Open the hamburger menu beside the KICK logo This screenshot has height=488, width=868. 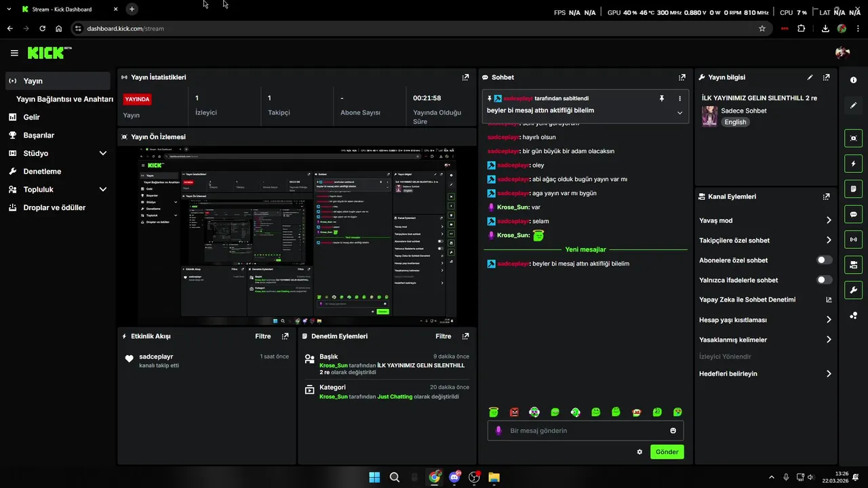point(14,53)
